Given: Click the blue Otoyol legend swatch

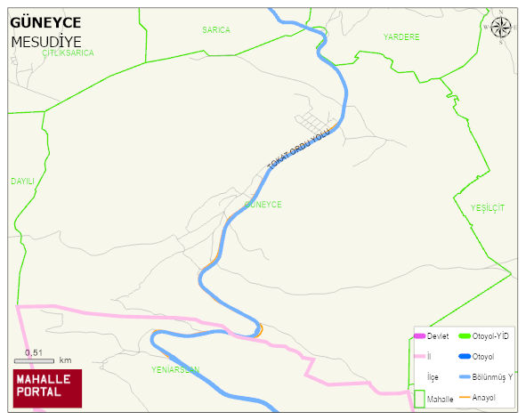Looking at the screenshot, I should pos(465,356).
